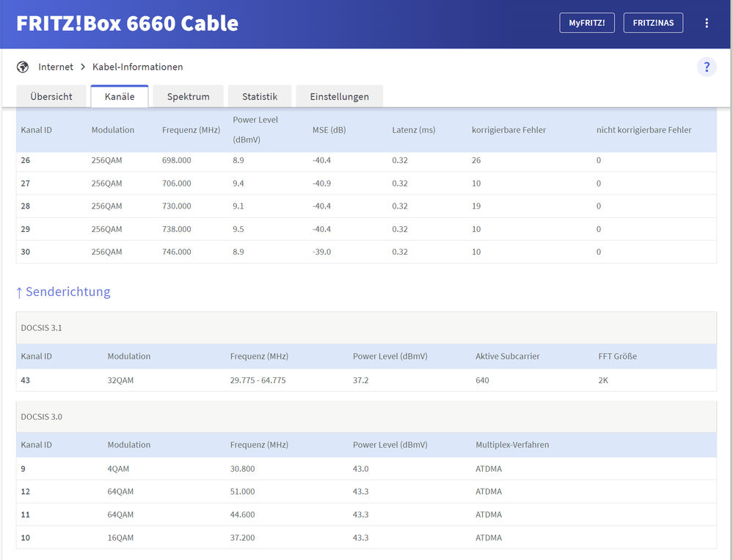The image size is (733, 560).
Task: Select the DOCSIS 3.1 channel 43 row
Action: 366,380
